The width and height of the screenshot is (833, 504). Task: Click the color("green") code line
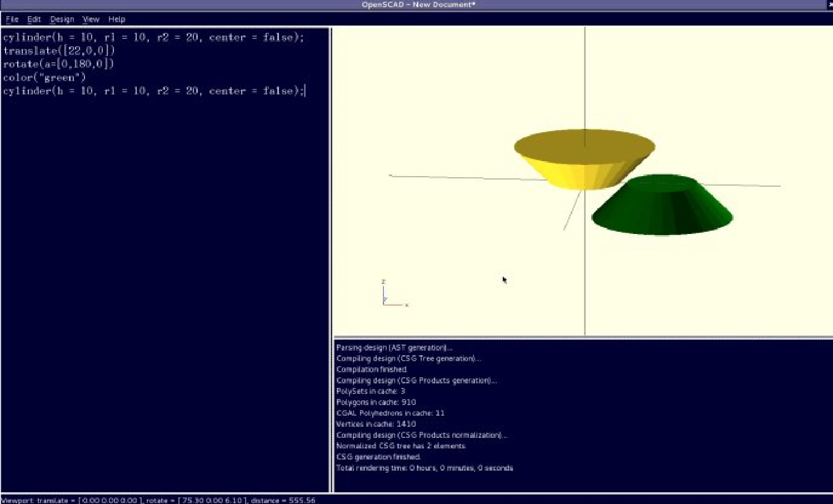pyautogui.click(x=44, y=77)
